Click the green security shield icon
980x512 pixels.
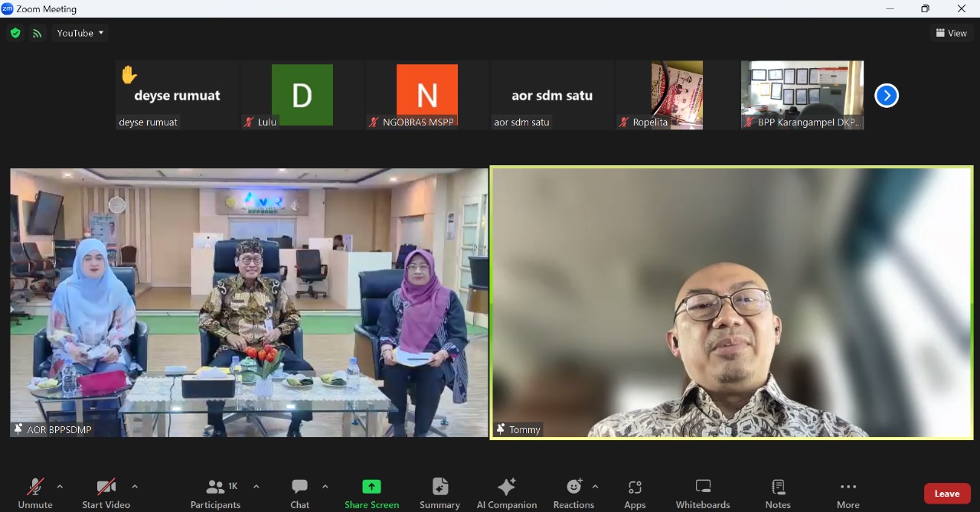(x=15, y=33)
